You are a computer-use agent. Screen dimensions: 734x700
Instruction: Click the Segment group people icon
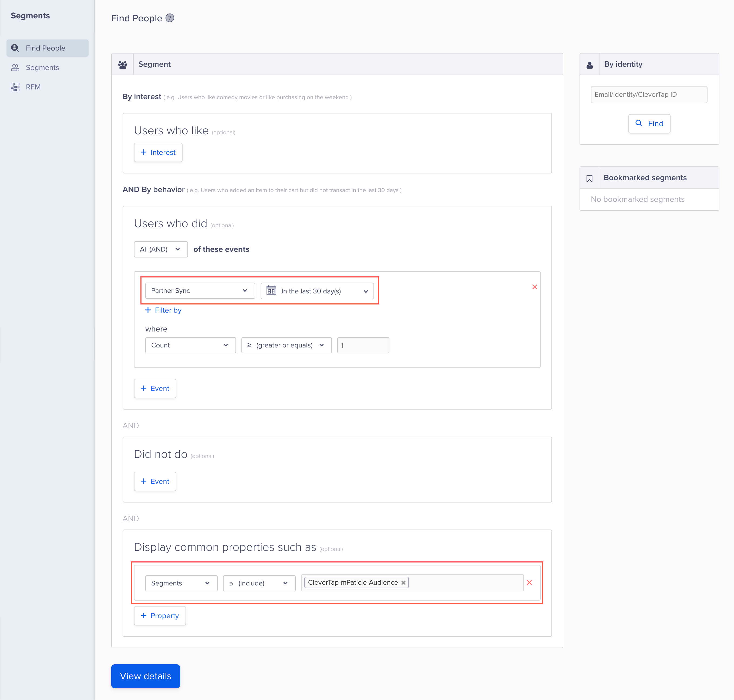click(x=123, y=65)
